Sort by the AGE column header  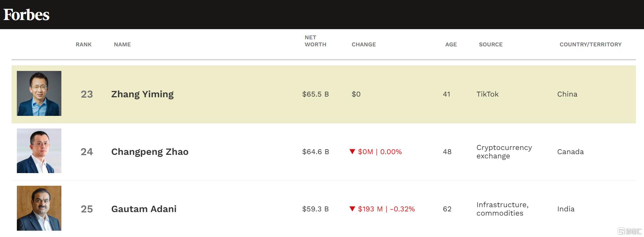pyautogui.click(x=451, y=45)
